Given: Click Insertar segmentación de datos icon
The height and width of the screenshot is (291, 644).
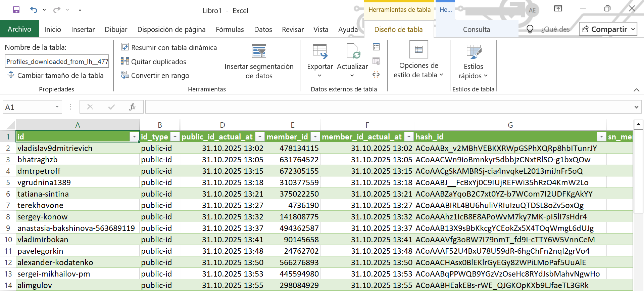Looking at the screenshot, I should tap(259, 51).
